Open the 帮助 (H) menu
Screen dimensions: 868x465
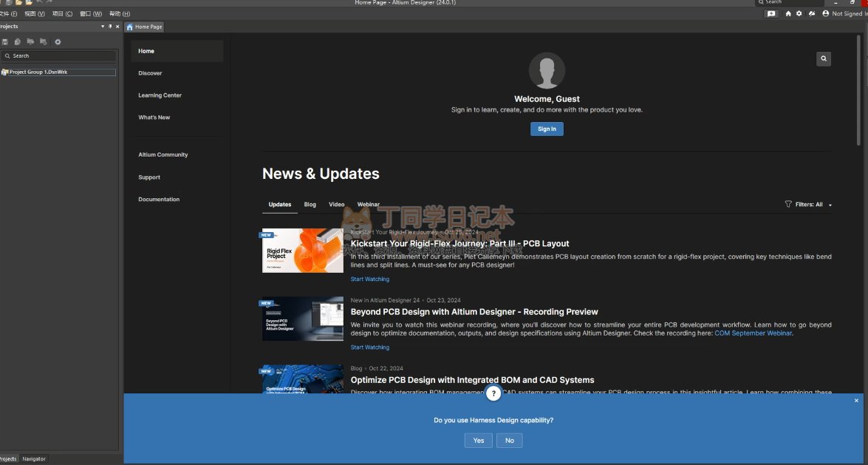(120, 14)
